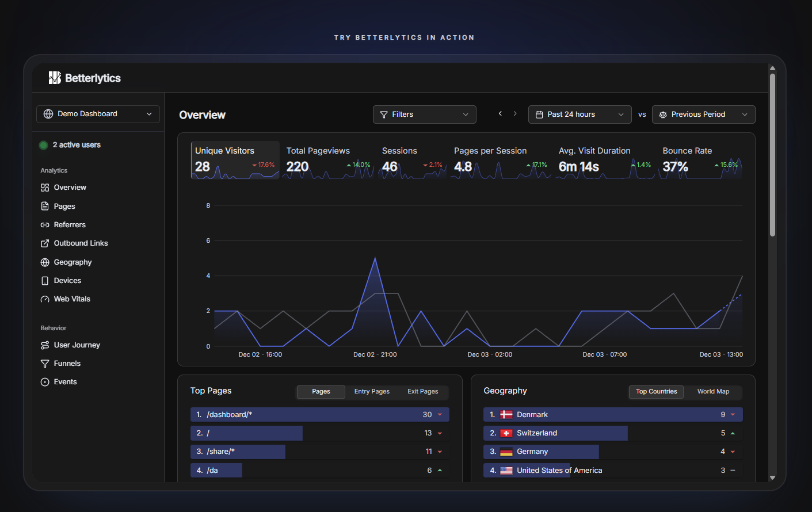
Task: Select the Geography globe icon
Action: coord(45,262)
